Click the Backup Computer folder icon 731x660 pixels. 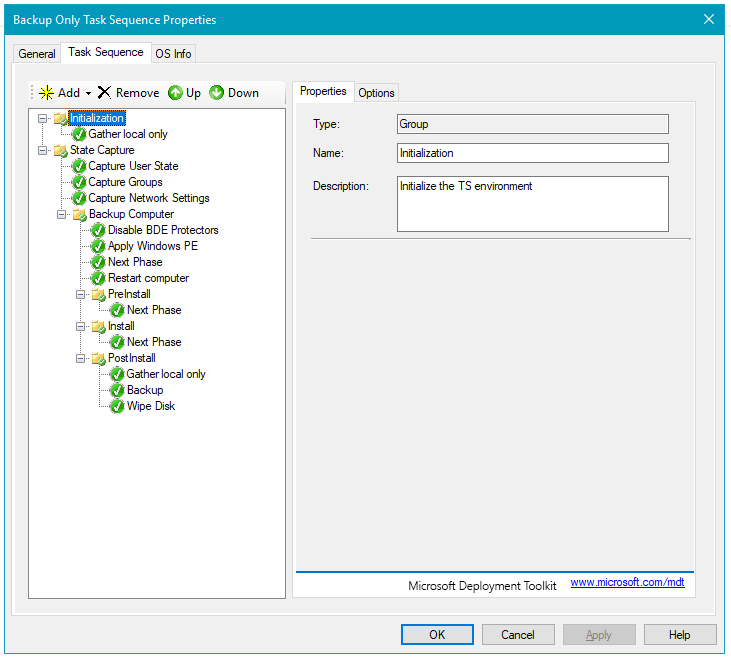pos(79,214)
